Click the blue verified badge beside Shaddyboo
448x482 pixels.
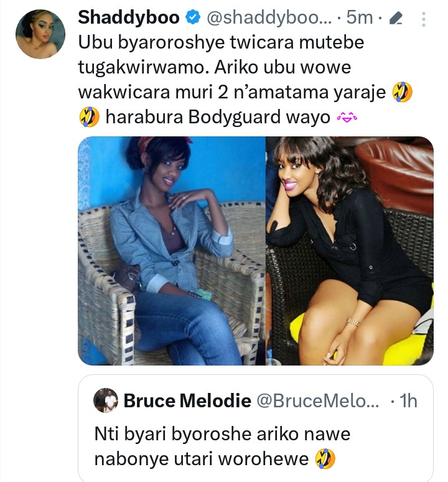[x=192, y=17]
